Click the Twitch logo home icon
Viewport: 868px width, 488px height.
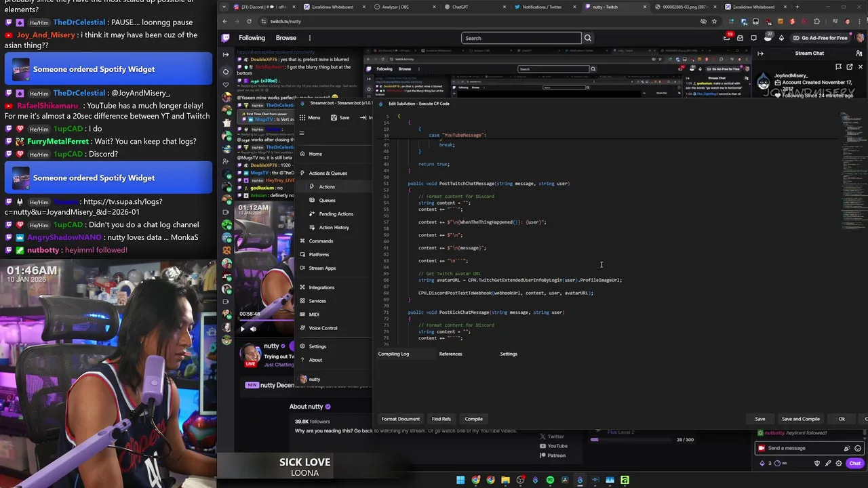226,38
